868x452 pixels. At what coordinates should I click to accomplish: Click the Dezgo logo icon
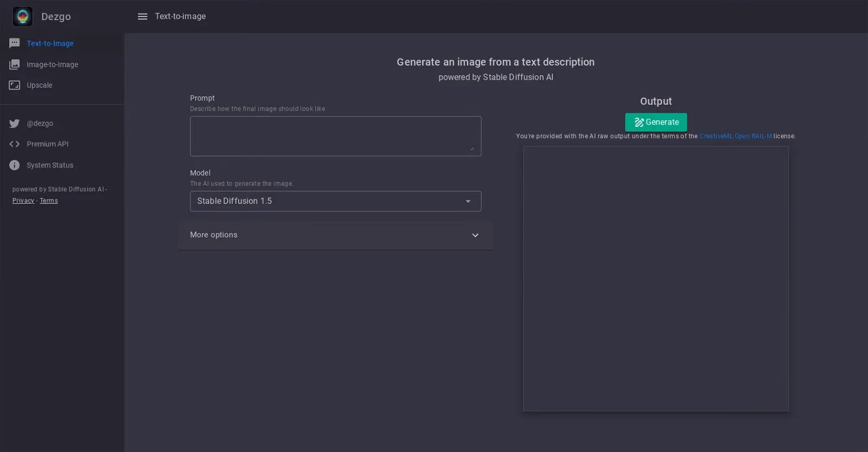(23, 16)
